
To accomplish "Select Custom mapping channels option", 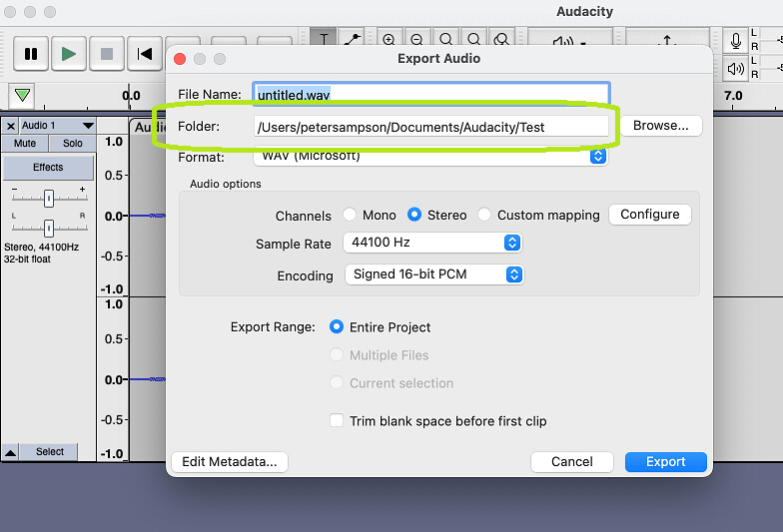I will 484,215.
